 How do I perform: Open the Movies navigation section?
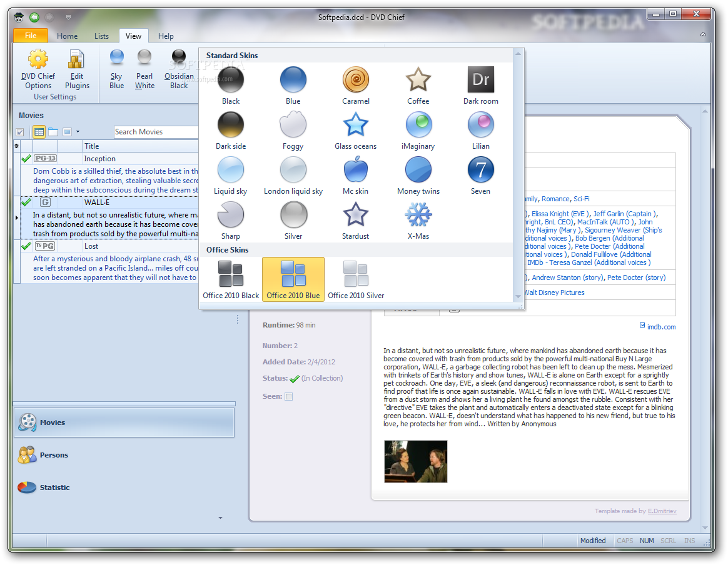124,422
